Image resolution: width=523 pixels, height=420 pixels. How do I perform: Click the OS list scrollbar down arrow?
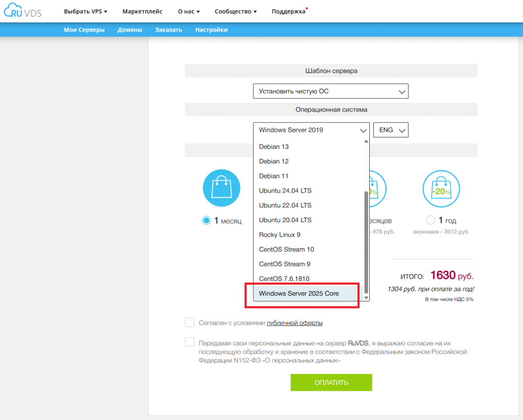[x=366, y=297]
